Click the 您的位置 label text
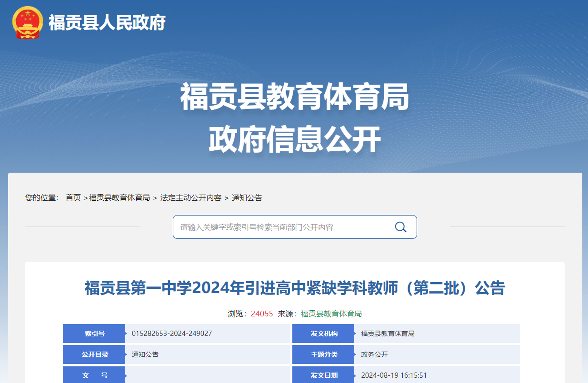 [x=42, y=198]
